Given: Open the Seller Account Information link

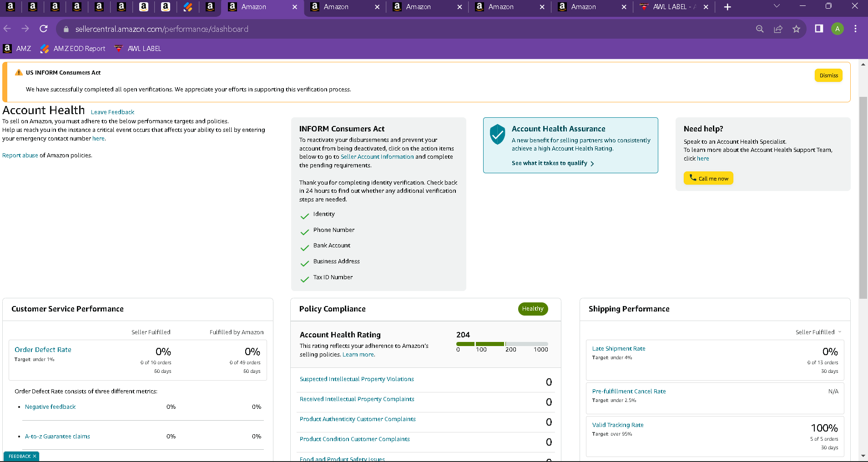Looking at the screenshot, I should [x=377, y=156].
